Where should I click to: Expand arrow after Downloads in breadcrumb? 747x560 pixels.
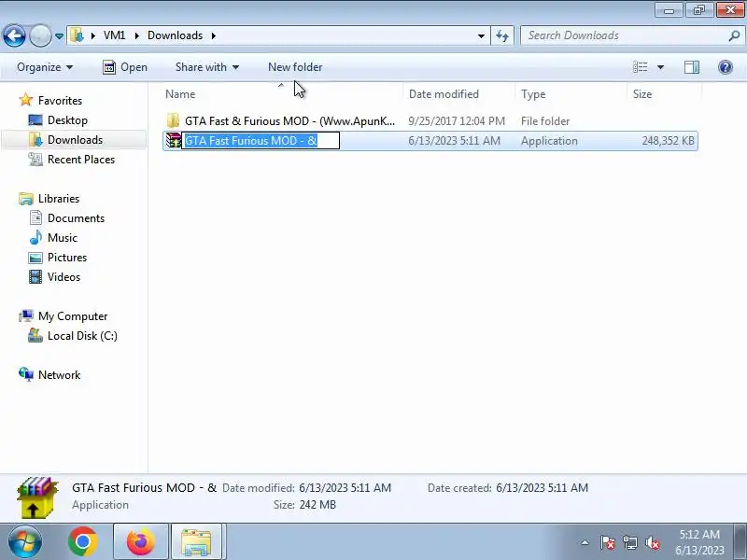pyautogui.click(x=214, y=35)
